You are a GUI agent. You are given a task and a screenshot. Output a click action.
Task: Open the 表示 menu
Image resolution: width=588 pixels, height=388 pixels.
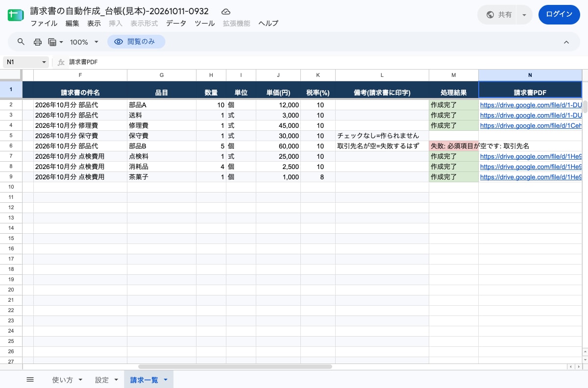click(x=94, y=23)
